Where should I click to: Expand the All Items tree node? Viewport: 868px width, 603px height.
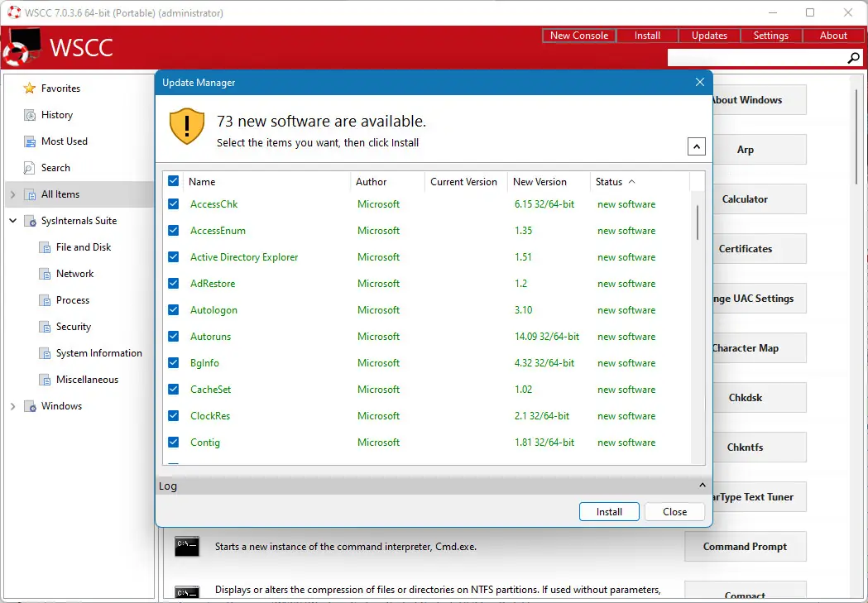[x=12, y=194]
